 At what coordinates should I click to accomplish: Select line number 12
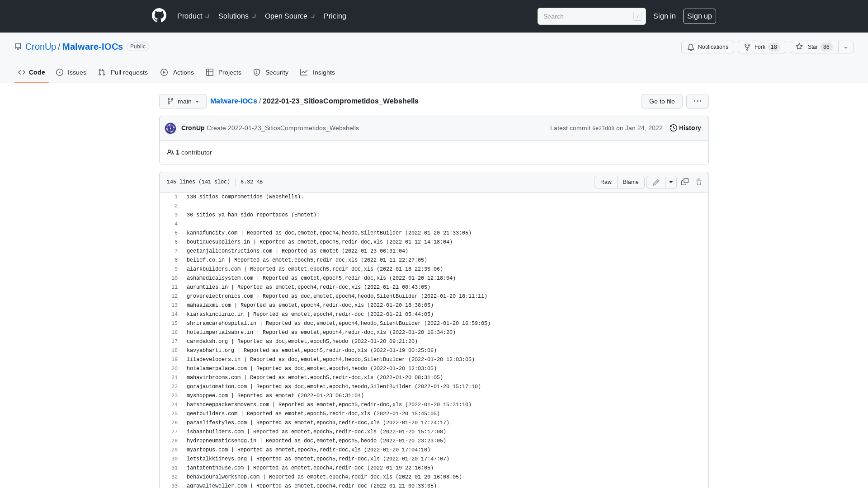coord(175,296)
